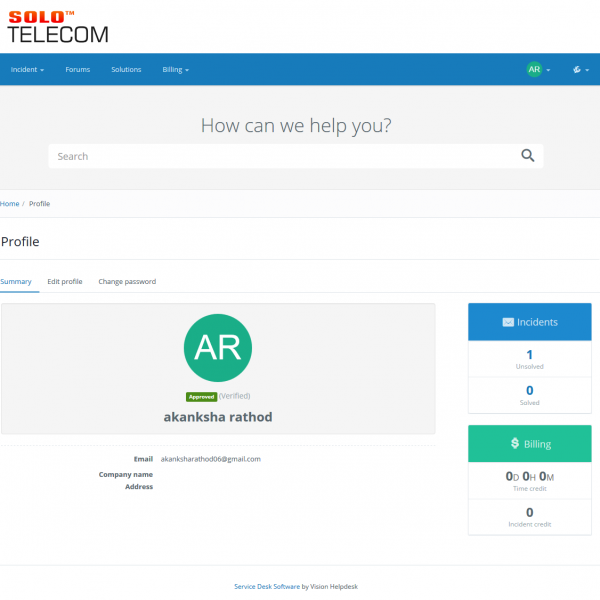Click the dollar icon in Billing panel
600x600 pixels.
515,443
